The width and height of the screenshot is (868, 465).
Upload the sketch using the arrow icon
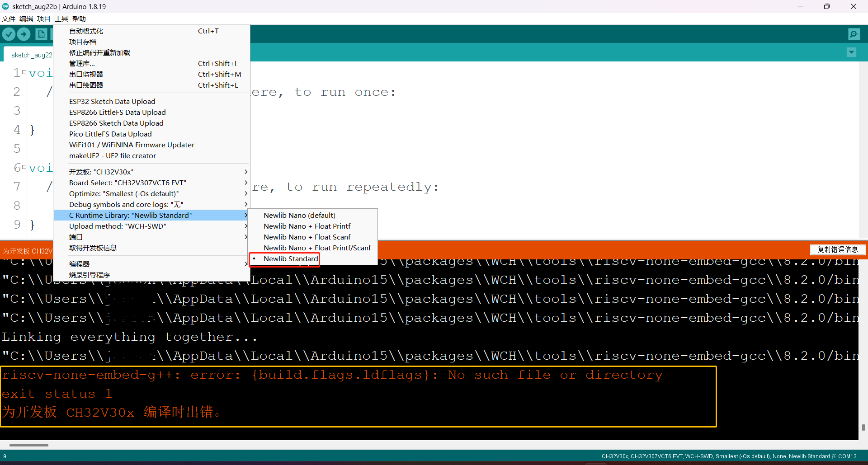pyautogui.click(x=24, y=34)
